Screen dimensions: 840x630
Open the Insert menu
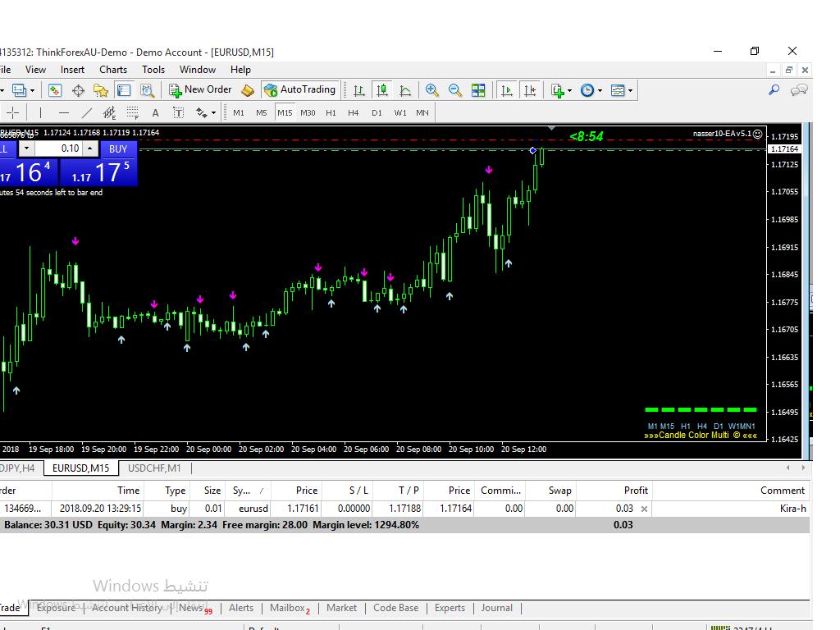click(x=72, y=70)
